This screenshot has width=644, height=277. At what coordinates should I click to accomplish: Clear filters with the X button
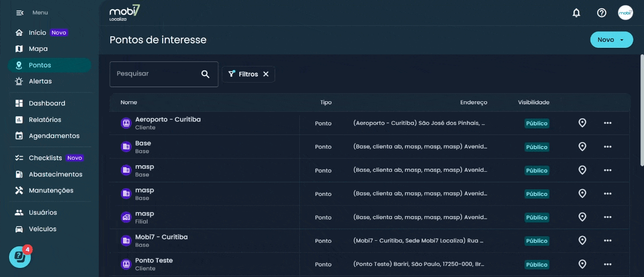click(x=266, y=74)
